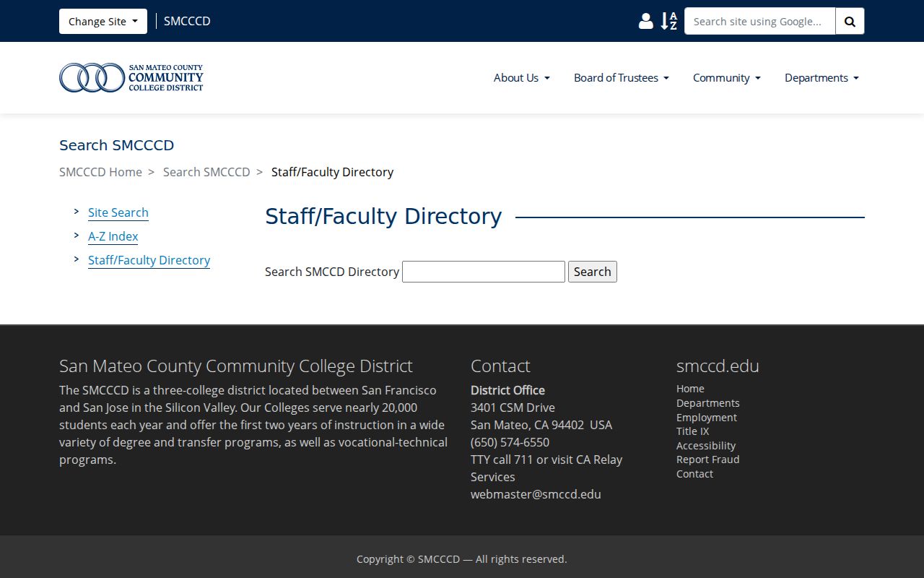Viewport: 924px width, 578px height.
Task: Click the Copyright SMCCCD footer text
Action: tap(462, 559)
